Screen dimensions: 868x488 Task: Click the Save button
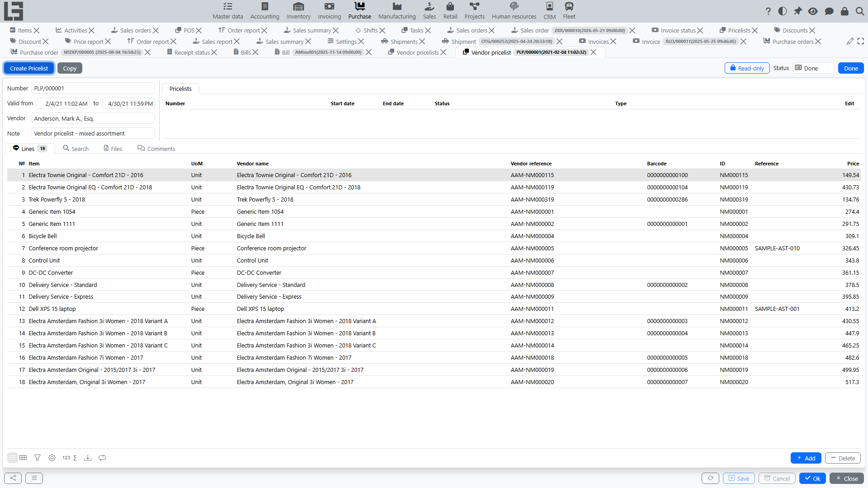click(739, 478)
